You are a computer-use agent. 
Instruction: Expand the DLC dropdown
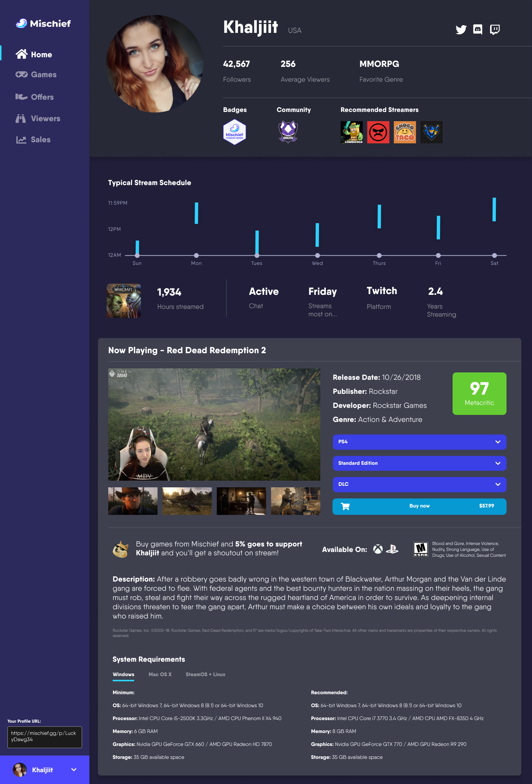419,484
